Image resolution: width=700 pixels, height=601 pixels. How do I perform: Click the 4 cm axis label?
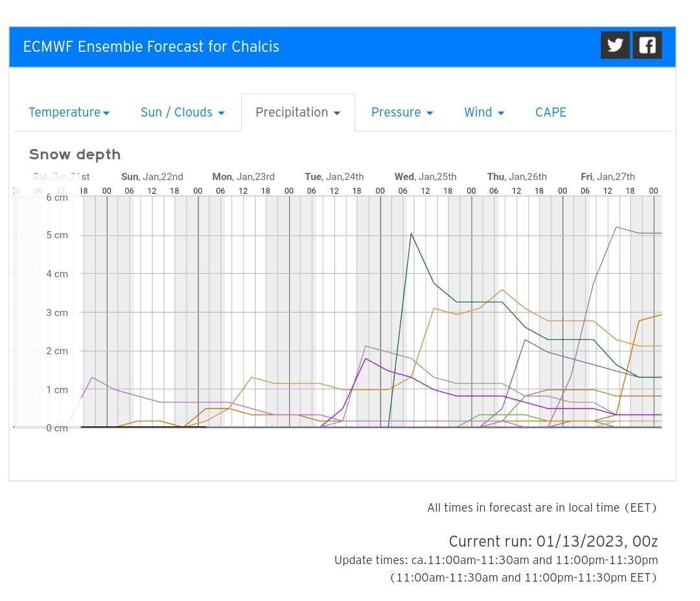[x=57, y=274]
